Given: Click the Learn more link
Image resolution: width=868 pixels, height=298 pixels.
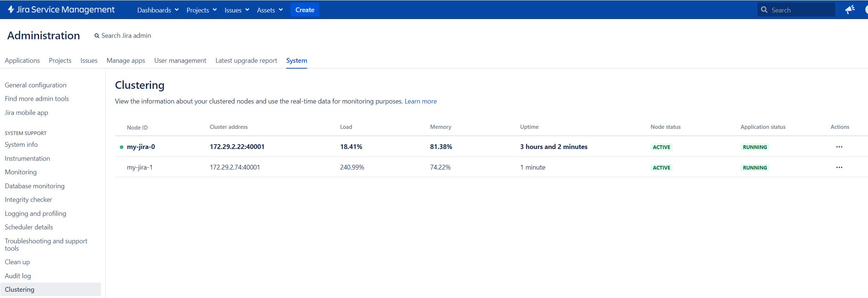Looking at the screenshot, I should coord(421,101).
